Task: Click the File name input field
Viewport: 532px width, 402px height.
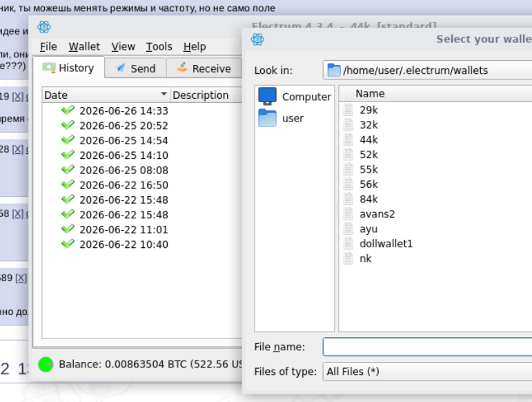Action: pyautogui.click(x=428, y=347)
